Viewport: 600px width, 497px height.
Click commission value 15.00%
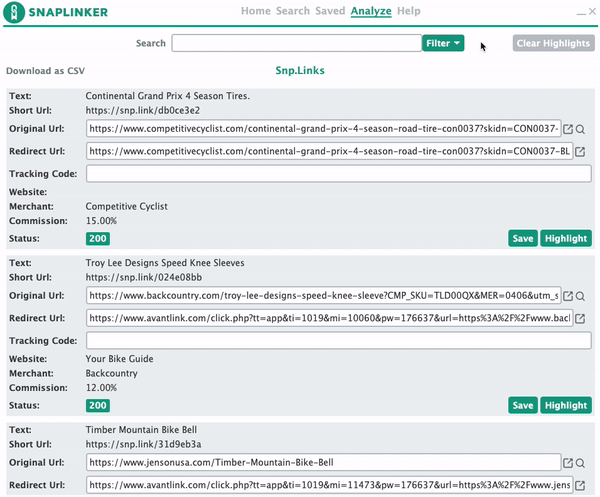pyautogui.click(x=101, y=221)
